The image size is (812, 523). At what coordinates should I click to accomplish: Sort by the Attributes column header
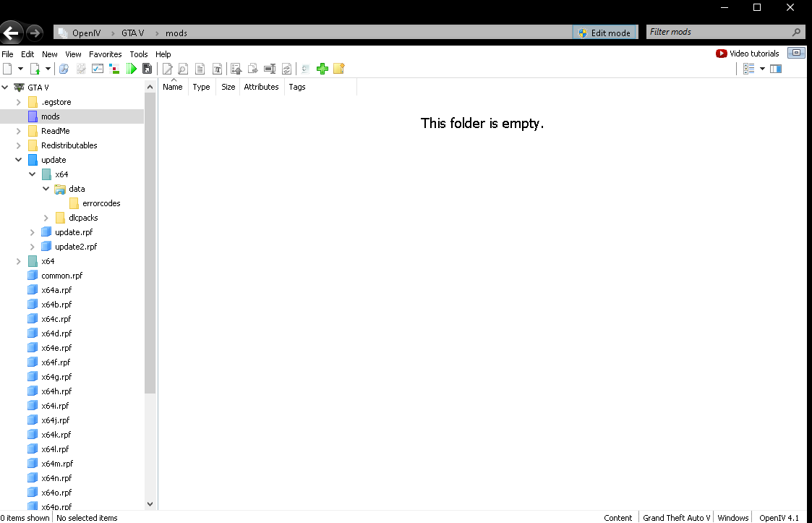point(261,87)
